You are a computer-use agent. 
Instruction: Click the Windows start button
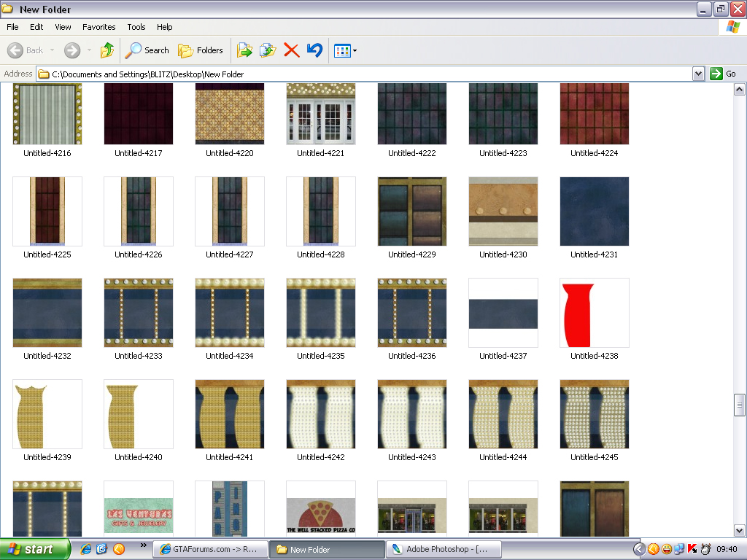[x=35, y=549]
